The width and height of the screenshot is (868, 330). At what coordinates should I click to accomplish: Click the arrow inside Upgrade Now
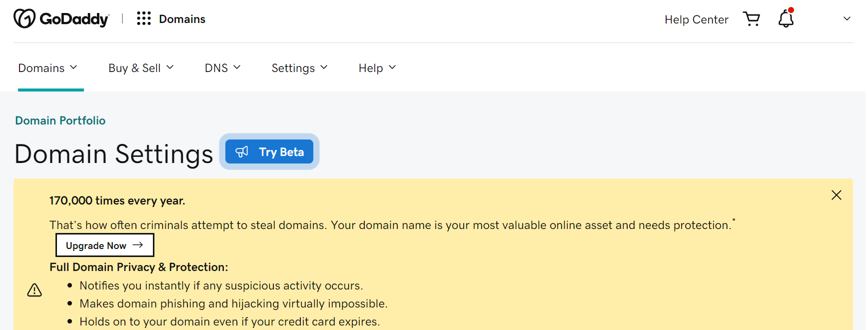[x=138, y=245]
